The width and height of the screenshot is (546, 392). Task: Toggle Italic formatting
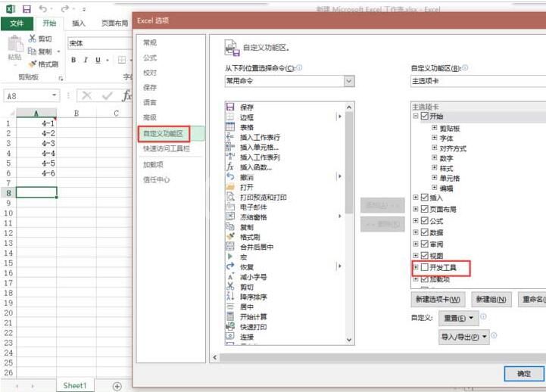86,60
